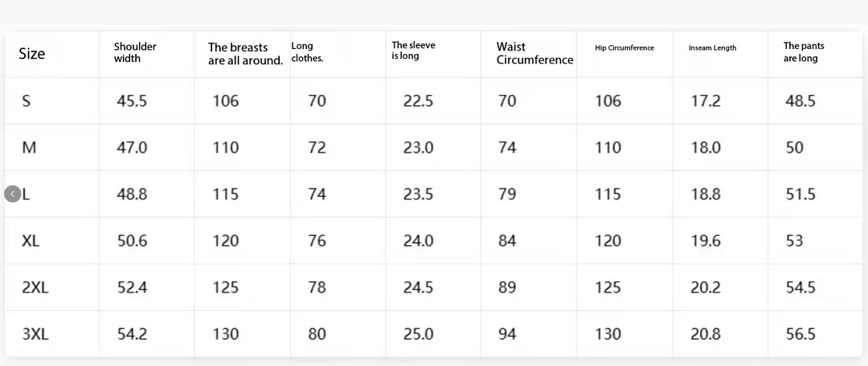Click "The breasts are all around" header
868x366 pixels.
point(246,54)
